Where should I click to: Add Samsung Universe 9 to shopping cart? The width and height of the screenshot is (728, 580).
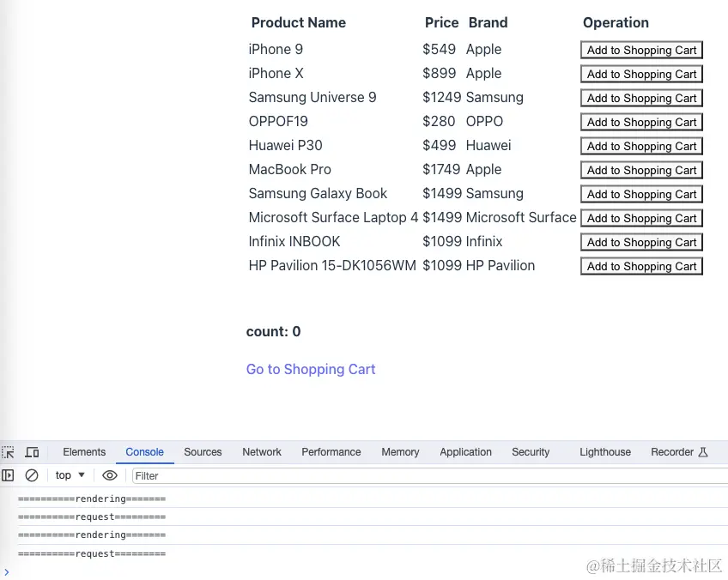pyautogui.click(x=641, y=98)
